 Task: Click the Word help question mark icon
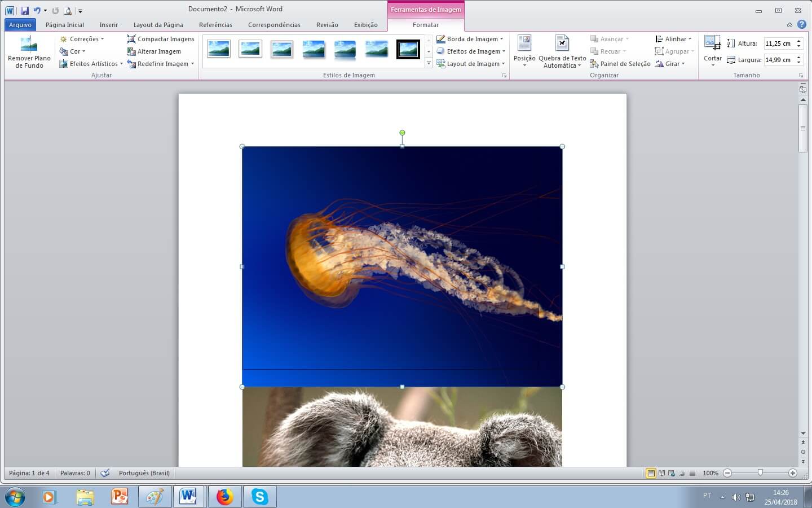click(801, 25)
